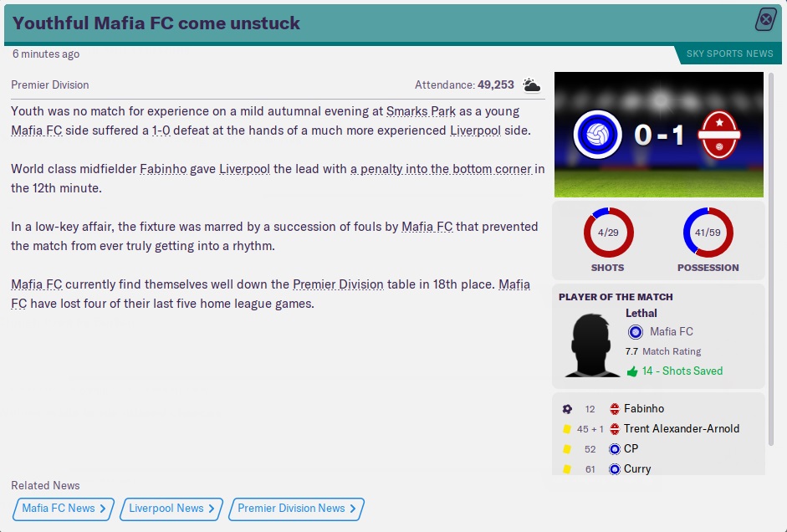The image size is (787, 532).
Task: Click the goal icon next to Fabinho
Action: pos(568,409)
